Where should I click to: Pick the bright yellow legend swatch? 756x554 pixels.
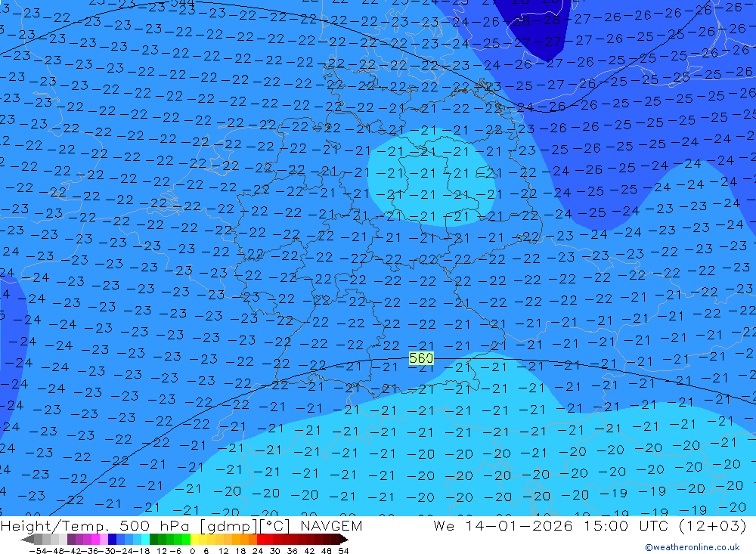pyautogui.click(x=195, y=539)
